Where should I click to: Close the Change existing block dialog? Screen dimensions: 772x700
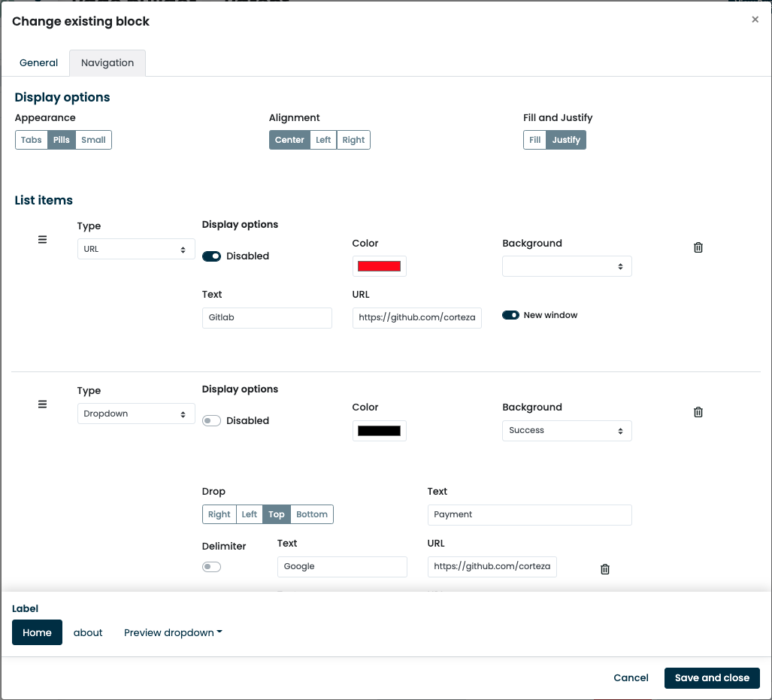pyautogui.click(x=755, y=20)
